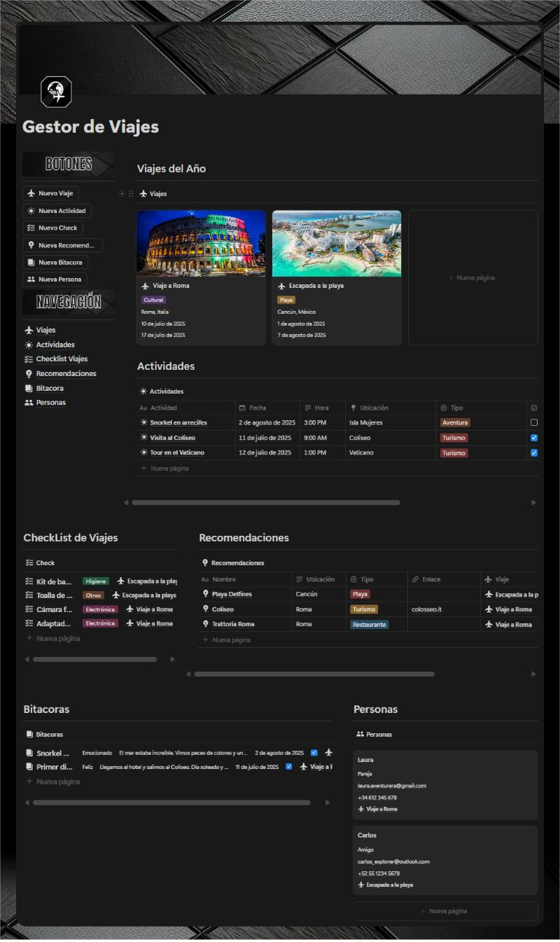Click the airplane icon in Viaje column header
Image resolution: width=560 pixels, height=942 pixels.
(489, 579)
